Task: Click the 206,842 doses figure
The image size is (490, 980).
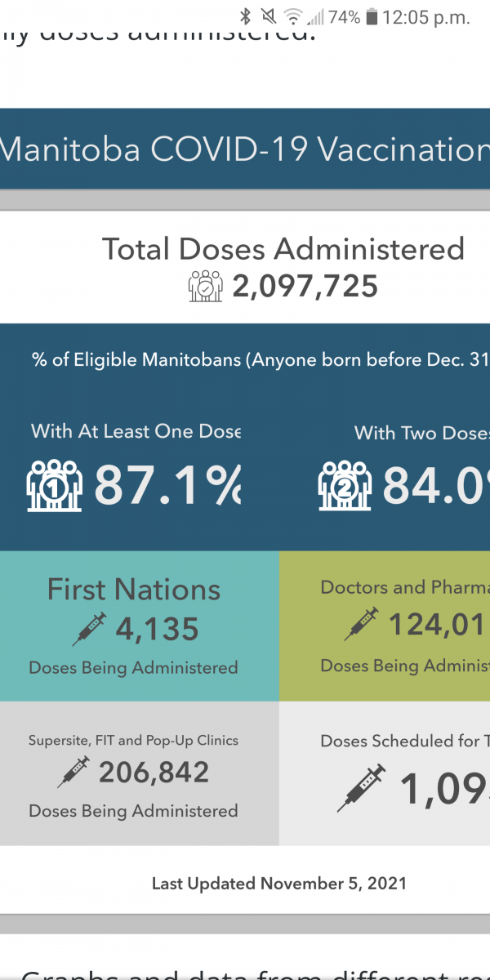Action: pos(154,772)
